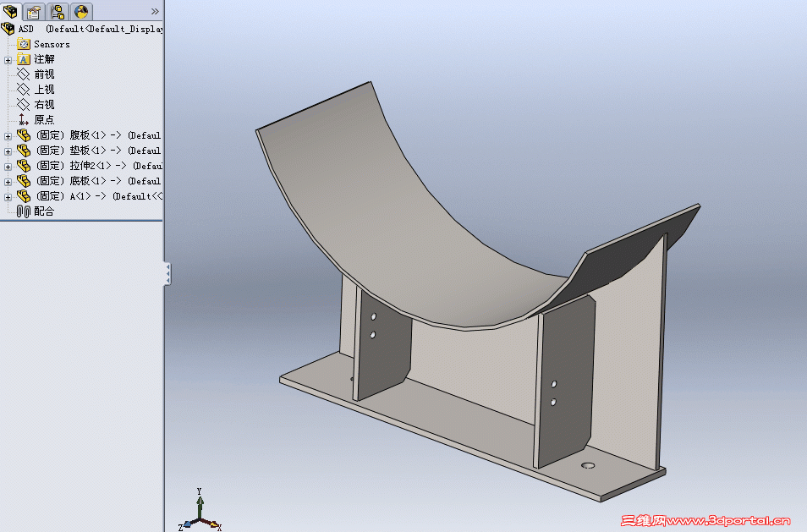Select the 右视 right plane

(x=44, y=104)
